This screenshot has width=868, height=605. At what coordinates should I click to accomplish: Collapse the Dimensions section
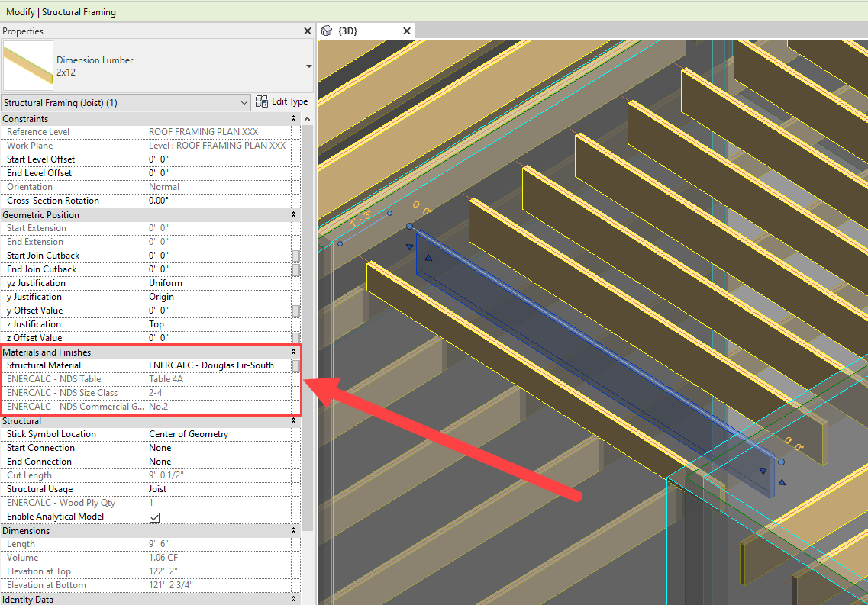click(293, 530)
